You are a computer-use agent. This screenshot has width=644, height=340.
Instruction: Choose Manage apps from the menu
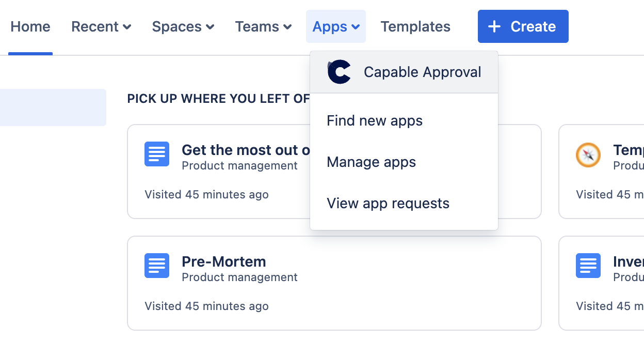click(x=372, y=162)
